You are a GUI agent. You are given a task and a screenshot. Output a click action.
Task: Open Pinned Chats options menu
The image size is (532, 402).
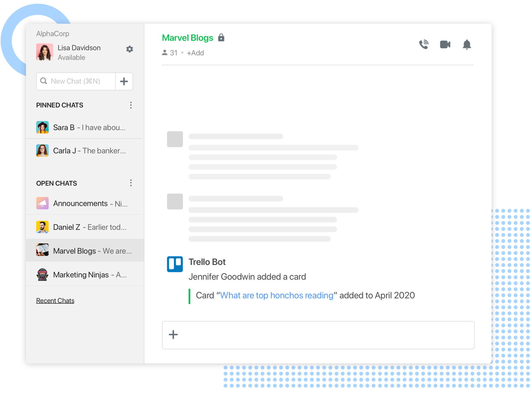point(131,105)
